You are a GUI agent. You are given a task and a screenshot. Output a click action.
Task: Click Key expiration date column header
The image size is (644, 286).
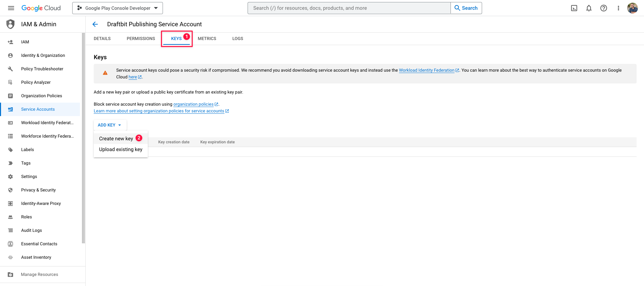[x=217, y=142]
